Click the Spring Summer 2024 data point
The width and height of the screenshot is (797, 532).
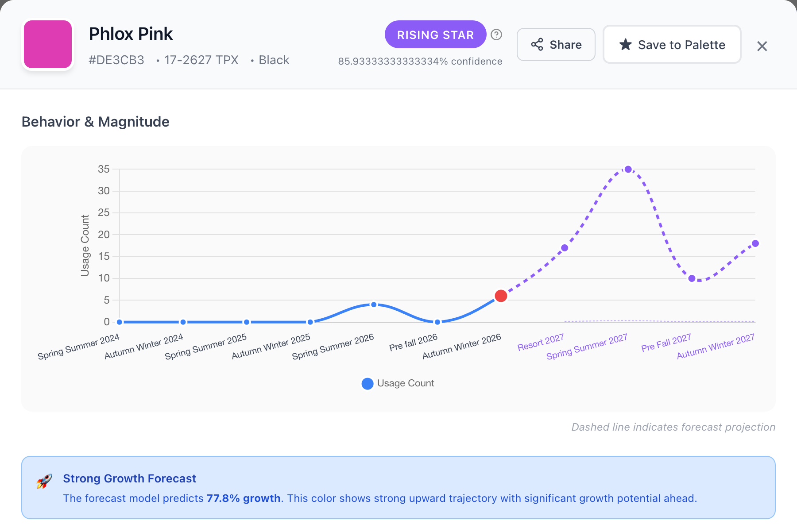point(120,322)
